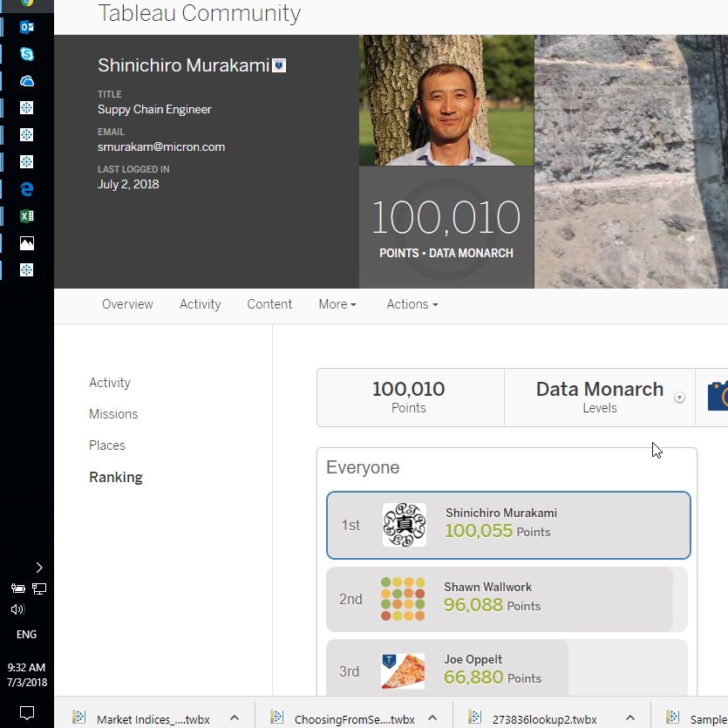Screen dimensions: 728x728
Task: Open Excel from the taskbar
Action: [x=27, y=216]
